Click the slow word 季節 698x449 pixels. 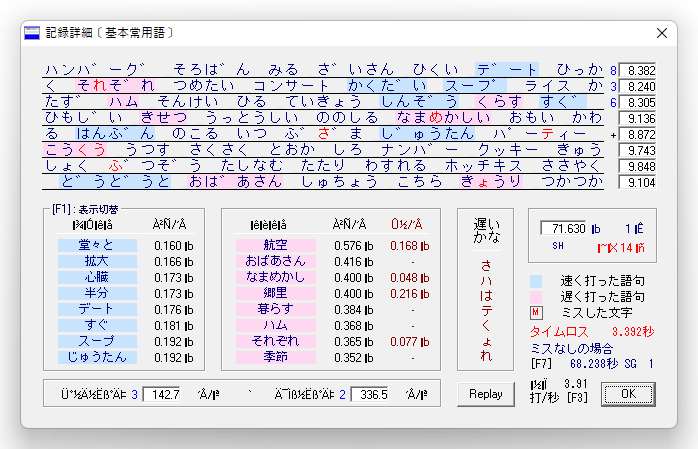pyautogui.click(x=276, y=357)
